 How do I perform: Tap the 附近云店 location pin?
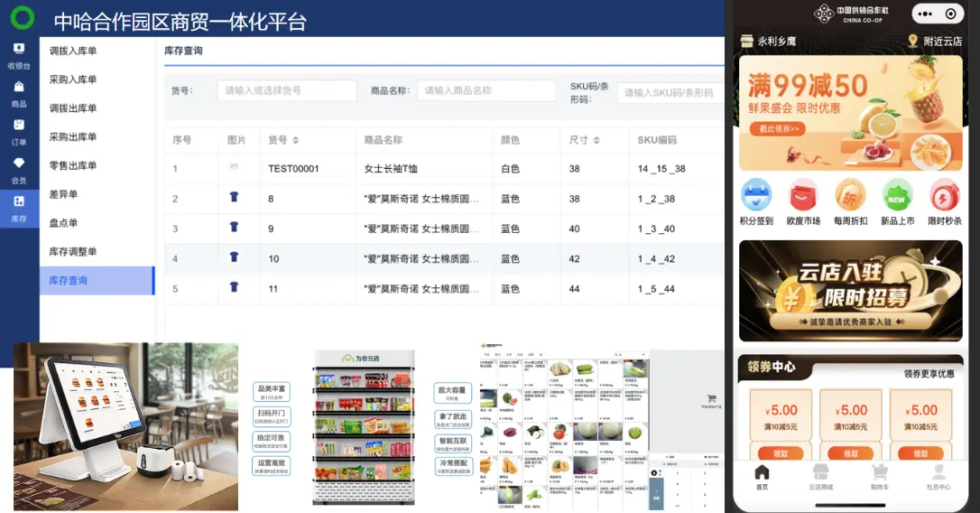[913, 42]
